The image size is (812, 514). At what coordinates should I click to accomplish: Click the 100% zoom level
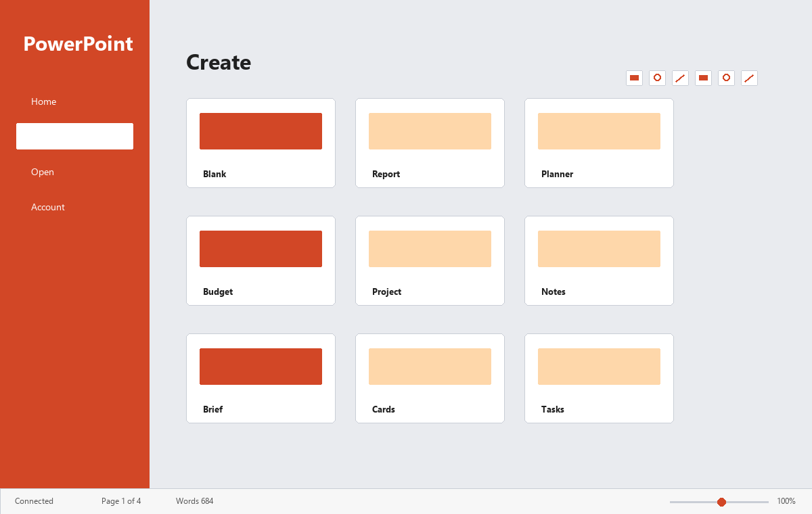coord(786,501)
